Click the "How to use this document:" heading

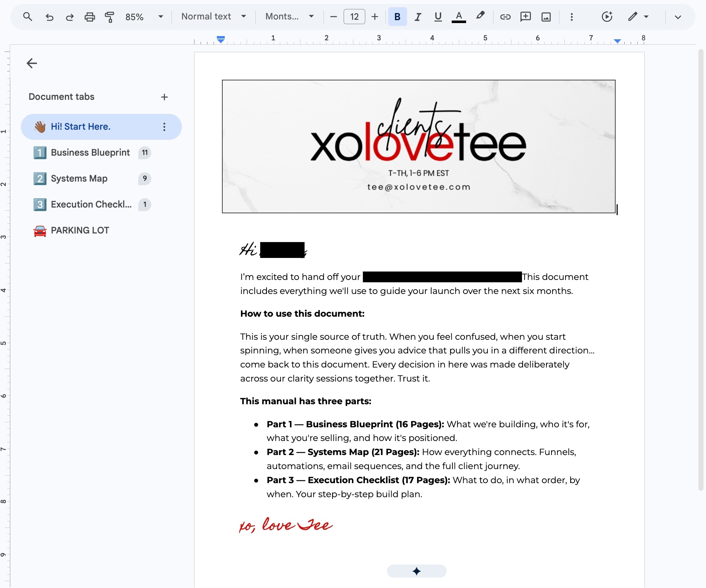coord(302,314)
